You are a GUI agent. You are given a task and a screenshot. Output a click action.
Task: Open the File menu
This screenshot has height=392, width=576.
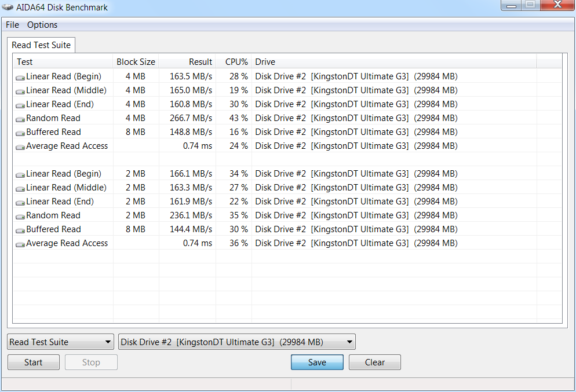click(x=13, y=24)
